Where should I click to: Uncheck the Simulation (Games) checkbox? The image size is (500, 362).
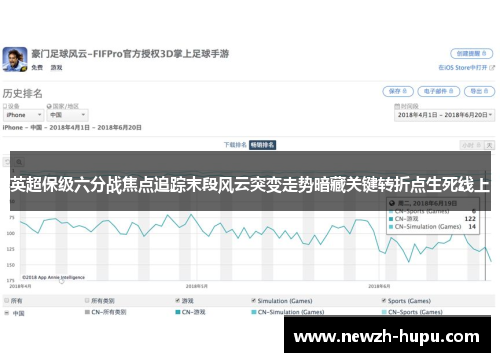click(x=254, y=301)
